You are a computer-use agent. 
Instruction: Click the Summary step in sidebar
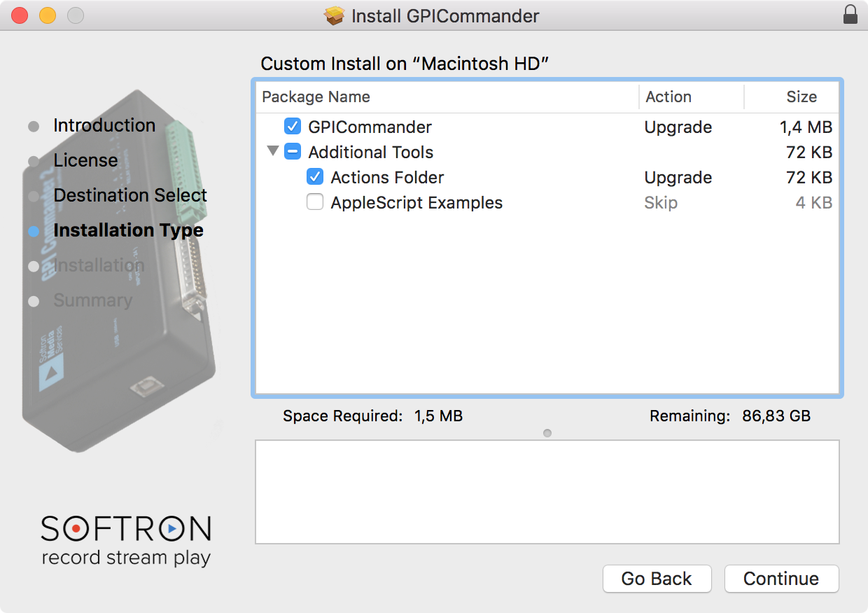pyautogui.click(x=92, y=300)
